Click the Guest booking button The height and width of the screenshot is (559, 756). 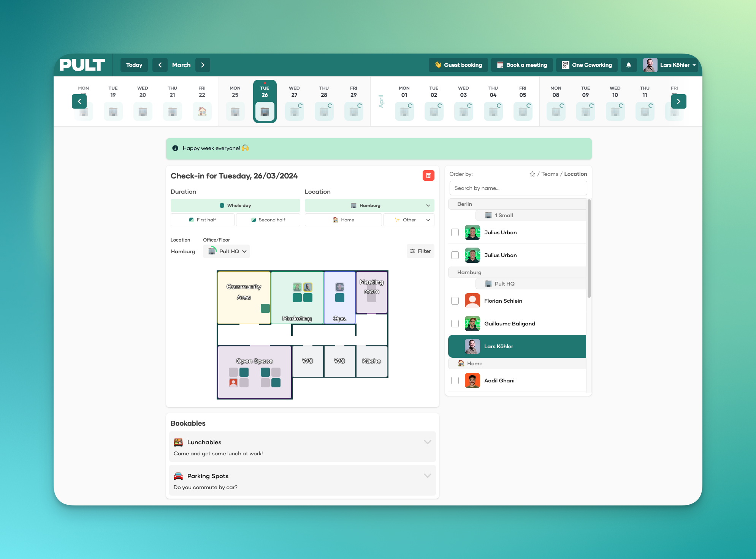(x=458, y=65)
